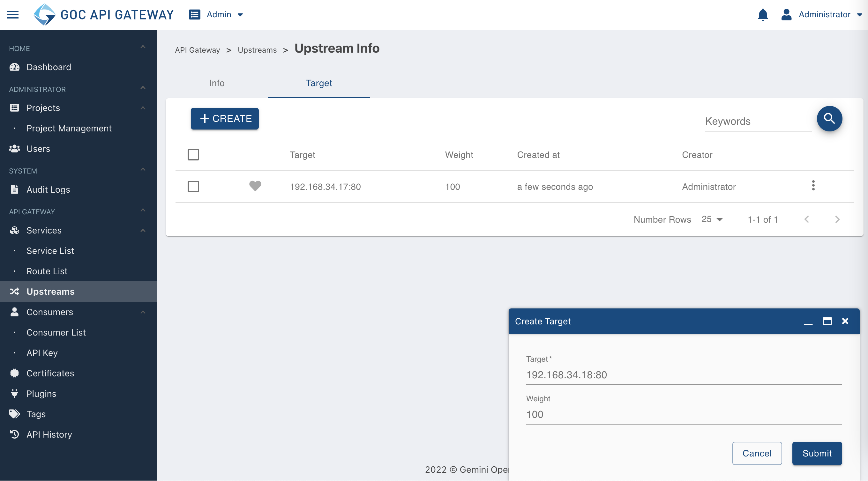Open API History in the sidebar
Viewport: 868px width, 481px height.
click(49, 434)
